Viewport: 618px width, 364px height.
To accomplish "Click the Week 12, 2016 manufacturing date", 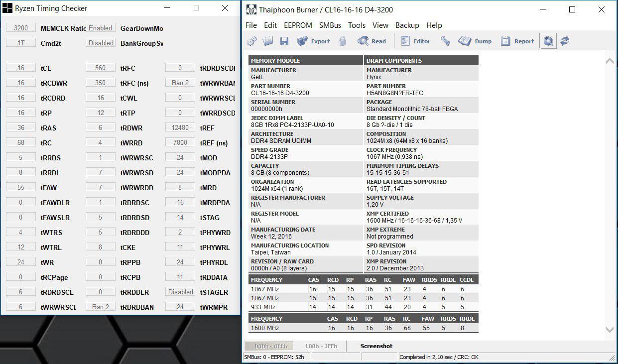I will (271, 237).
